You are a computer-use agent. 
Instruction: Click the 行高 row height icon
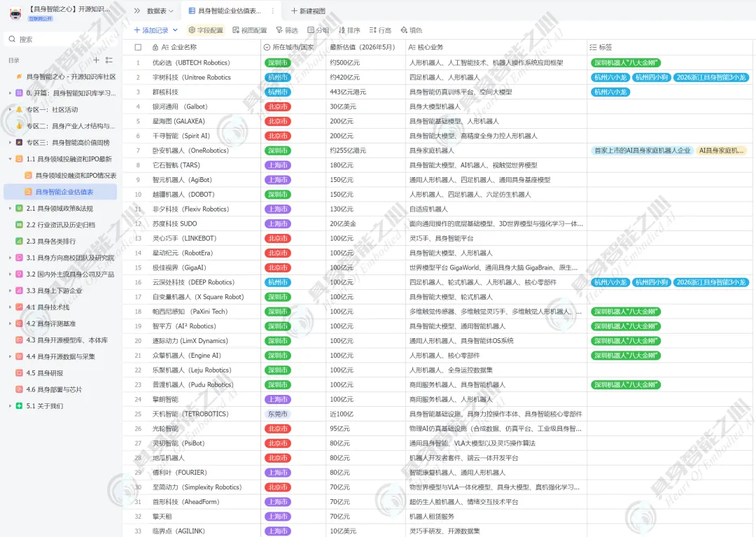tap(372, 30)
